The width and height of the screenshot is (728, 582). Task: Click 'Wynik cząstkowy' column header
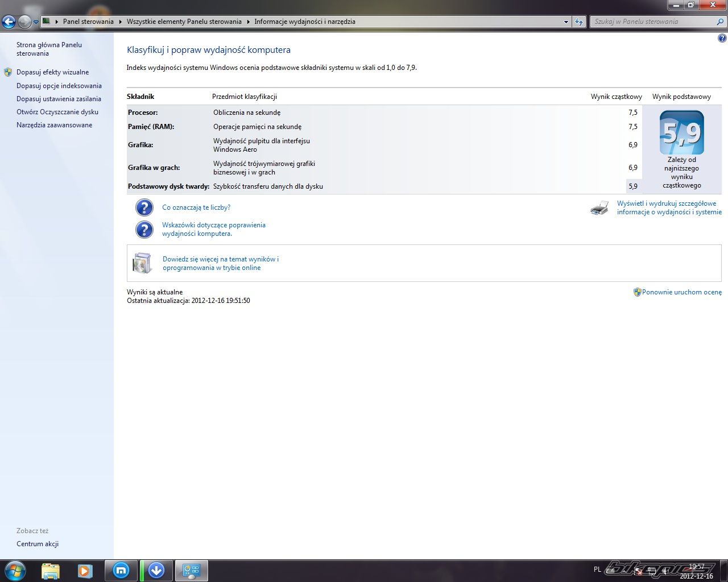617,97
